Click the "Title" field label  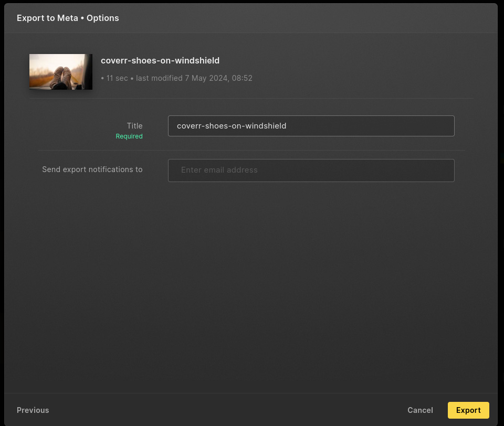[135, 125]
